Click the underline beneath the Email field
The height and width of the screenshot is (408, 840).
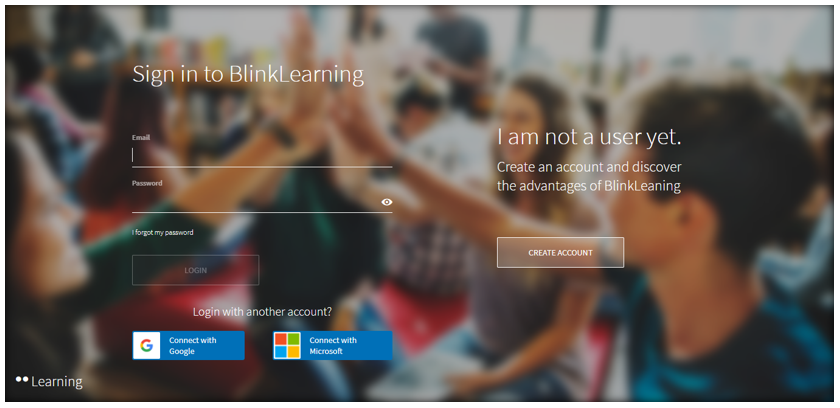tap(262, 166)
